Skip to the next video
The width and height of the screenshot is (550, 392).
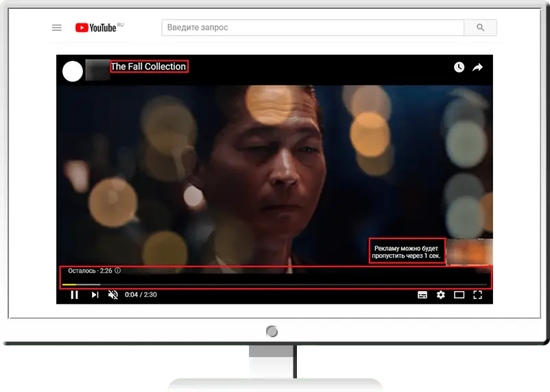95,295
